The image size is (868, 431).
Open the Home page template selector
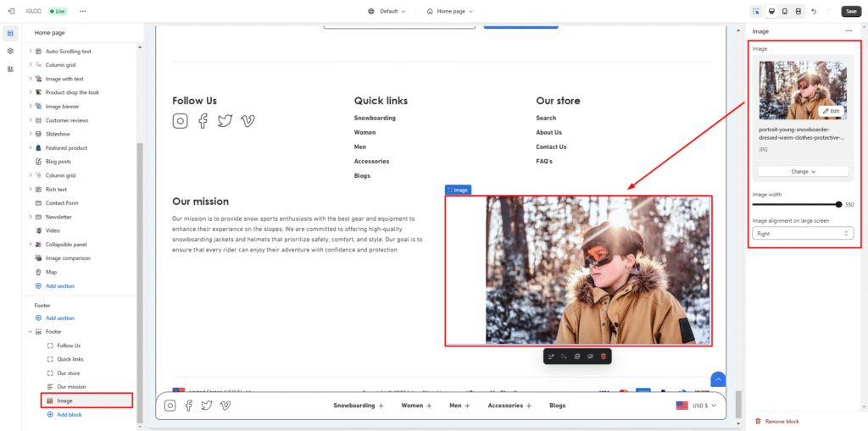449,11
